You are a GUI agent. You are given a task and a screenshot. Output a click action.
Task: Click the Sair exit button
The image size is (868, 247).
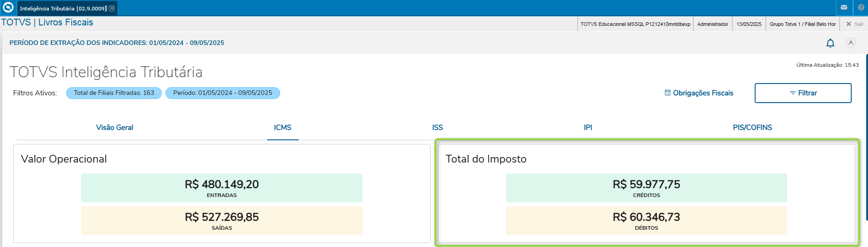click(x=854, y=24)
